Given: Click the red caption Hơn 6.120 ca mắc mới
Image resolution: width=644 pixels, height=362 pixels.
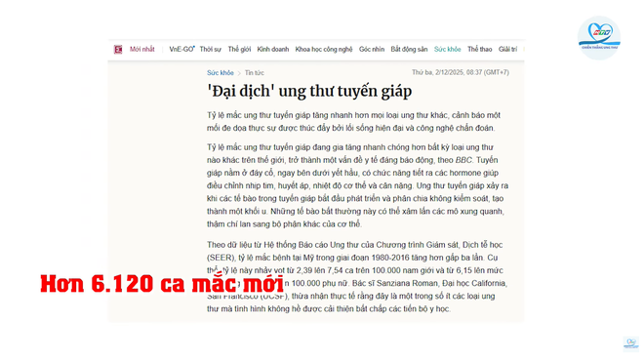Looking at the screenshot, I should 162,283.
